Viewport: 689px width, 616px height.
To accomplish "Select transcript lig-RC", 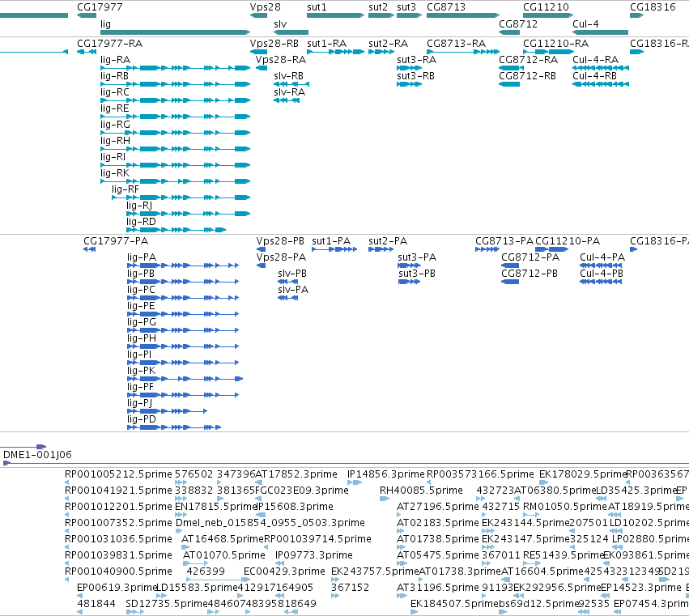I will click(x=176, y=100).
